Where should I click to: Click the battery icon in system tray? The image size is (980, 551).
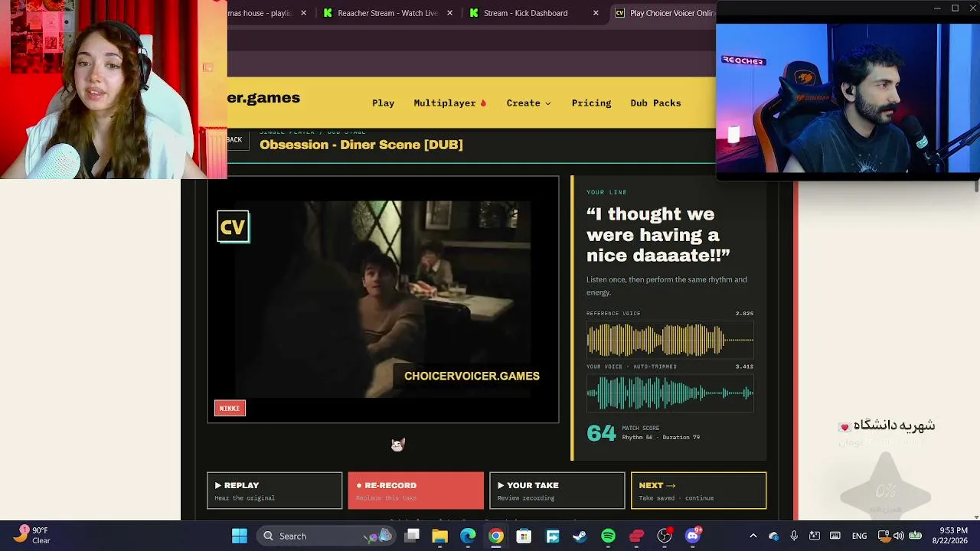tap(915, 536)
